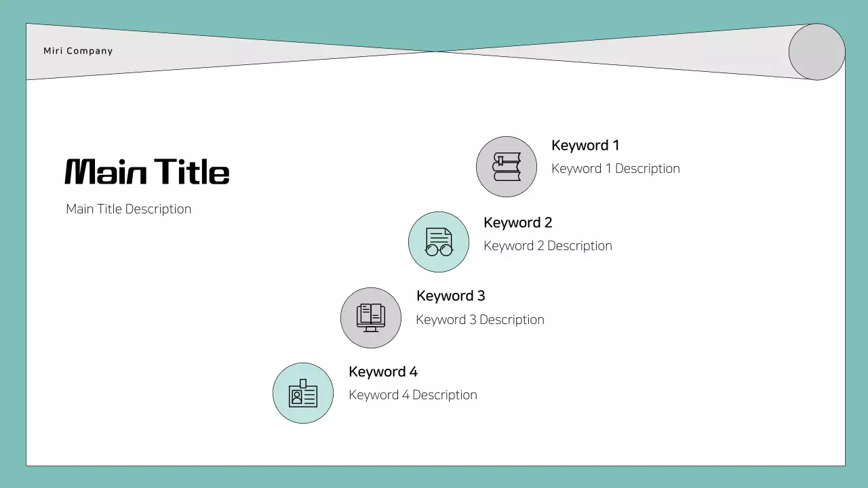868x488 pixels.
Task: Select the 'Keyword 4 Description' text
Action: [412, 394]
